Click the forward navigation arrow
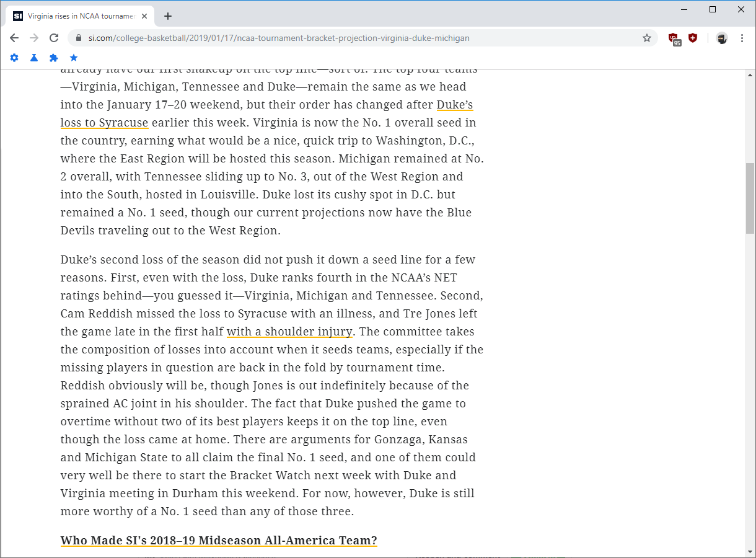Viewport: 756px width, 558px height. 34,38
